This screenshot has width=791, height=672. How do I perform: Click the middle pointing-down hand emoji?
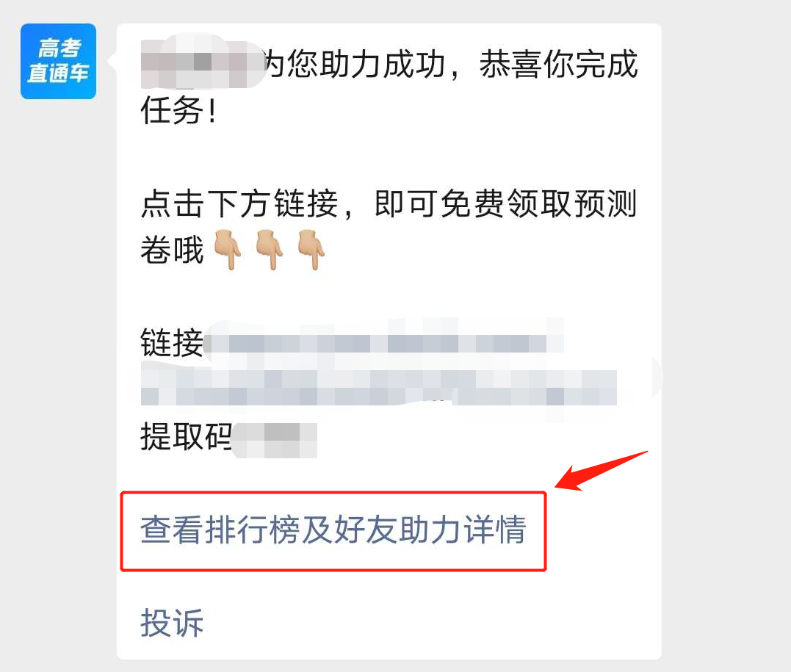[270, 250]
